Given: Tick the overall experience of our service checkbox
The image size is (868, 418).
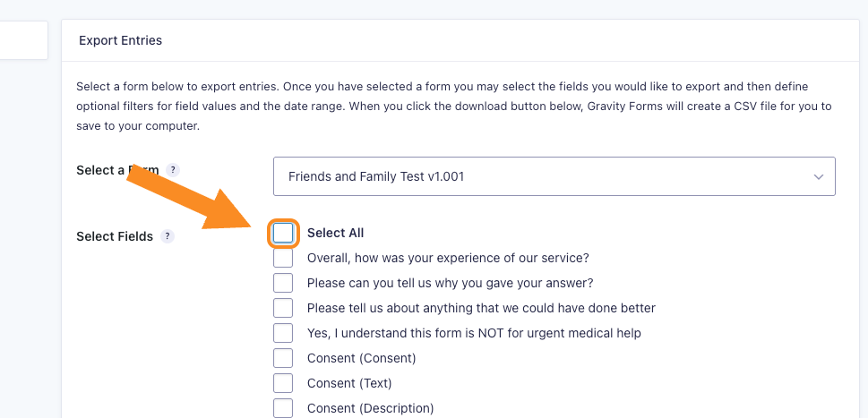Looking at the screenshot, I should 283,258.
